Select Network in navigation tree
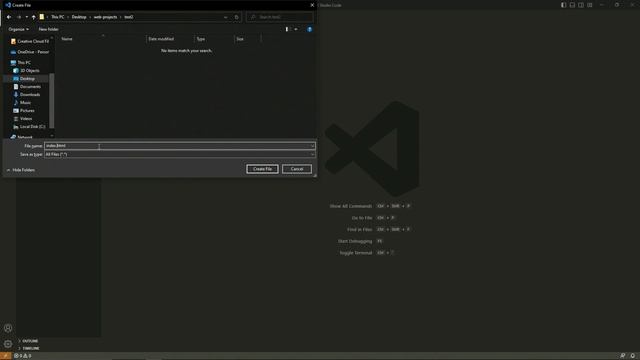640x360 pixels. coord(21,137)
